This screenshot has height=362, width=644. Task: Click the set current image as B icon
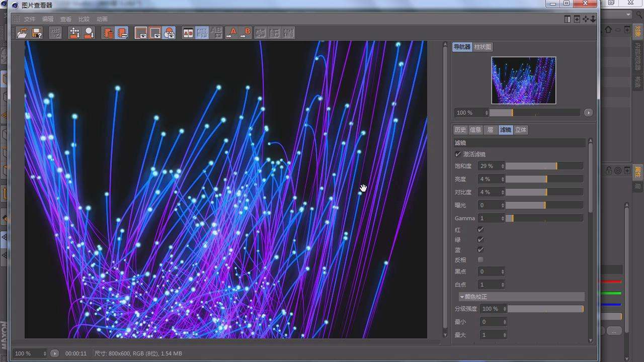[x=247, y=33]
